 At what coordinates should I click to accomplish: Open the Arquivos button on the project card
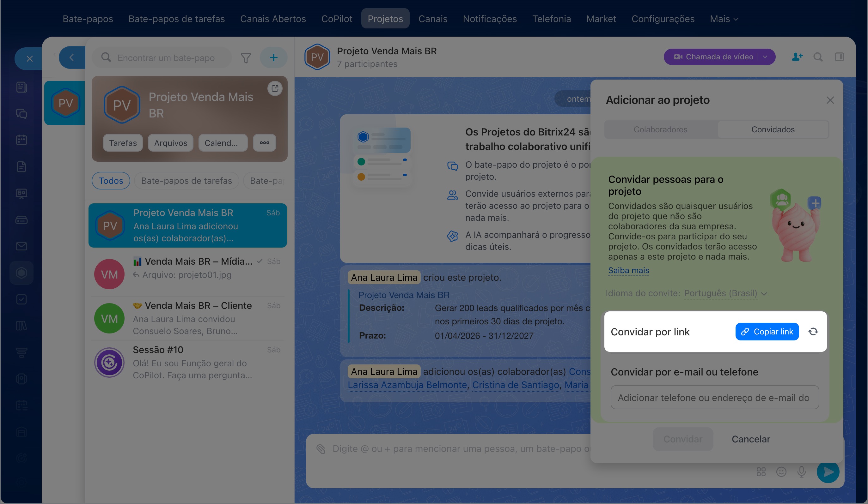tap(171, 143)
